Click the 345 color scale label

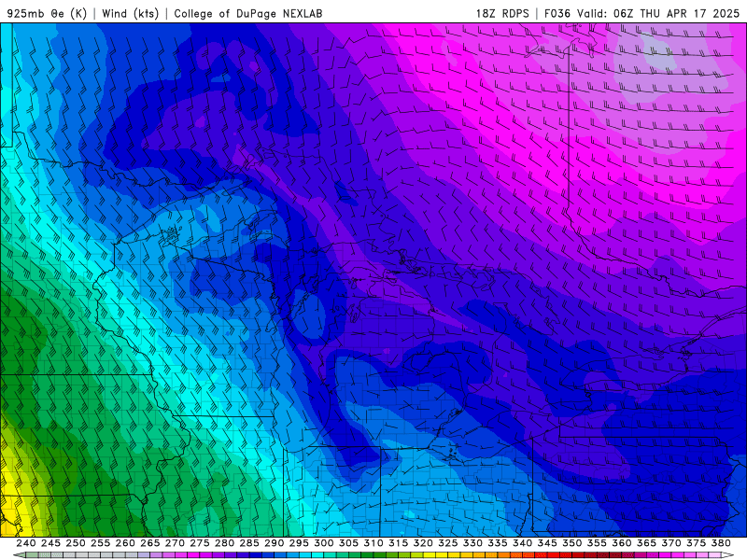tap(547, 543)
